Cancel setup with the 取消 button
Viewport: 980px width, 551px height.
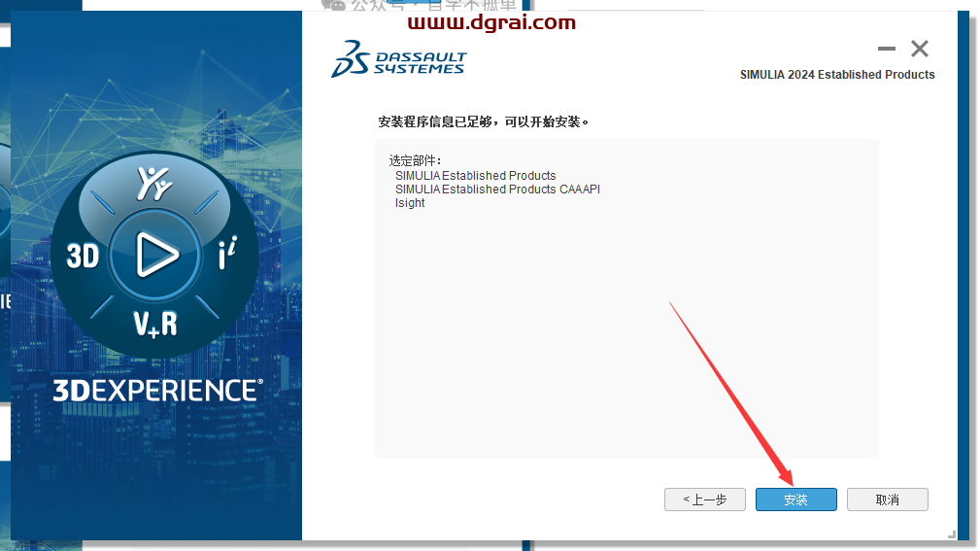pyautogui.click(x=887, y=499)
